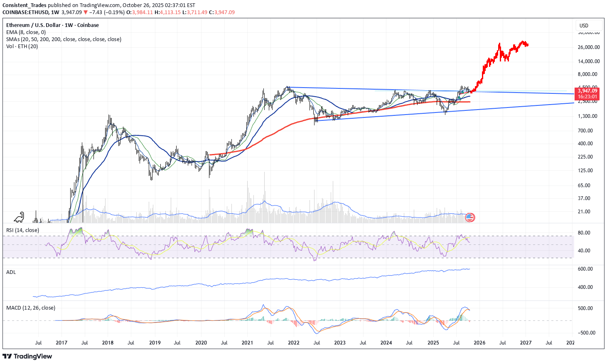607x364 pixels.
Task: Select the ADL indicator pane label
Action: tap(11, 272)
